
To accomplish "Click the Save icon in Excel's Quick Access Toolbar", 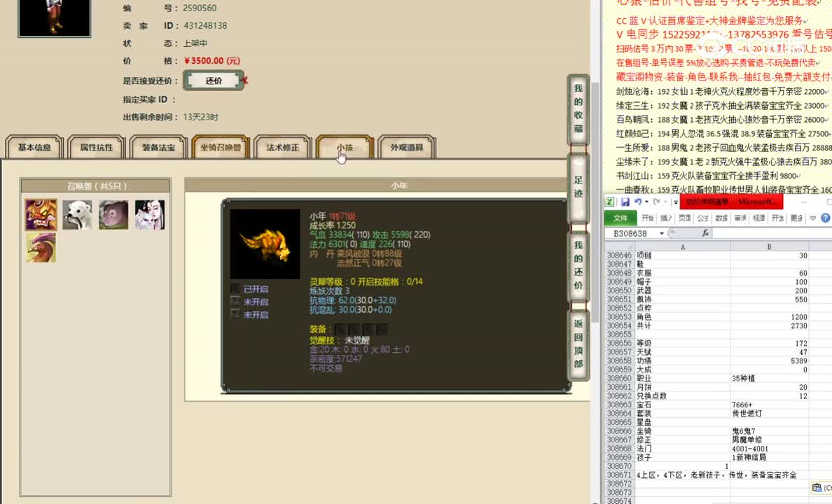I will pyautogui.click(x=625, y=201).
